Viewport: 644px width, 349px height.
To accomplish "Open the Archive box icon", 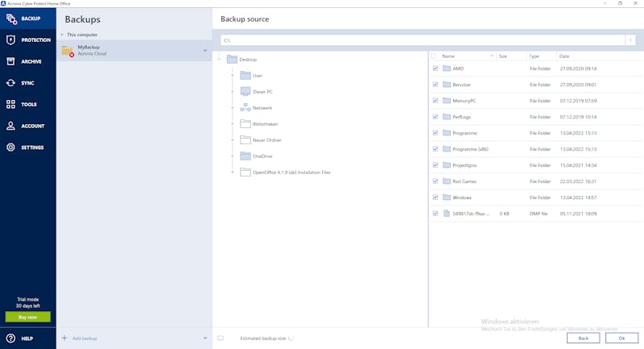I will point(10,61).
